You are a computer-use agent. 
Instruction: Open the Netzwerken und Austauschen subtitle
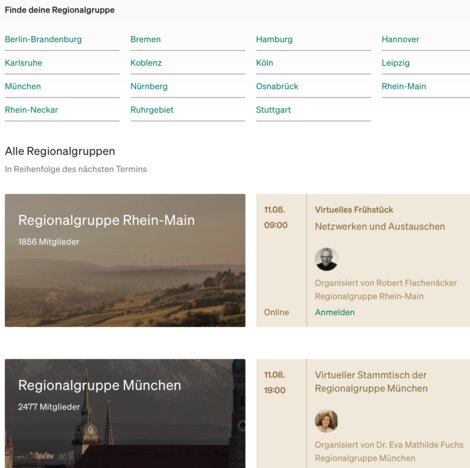coord(380,226)
